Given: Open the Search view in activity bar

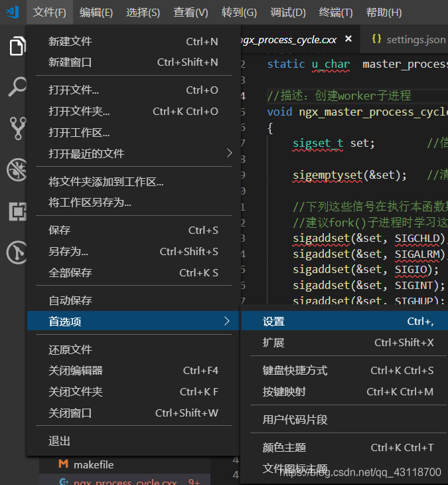Looking at the screenshot, I should [17, 87].
